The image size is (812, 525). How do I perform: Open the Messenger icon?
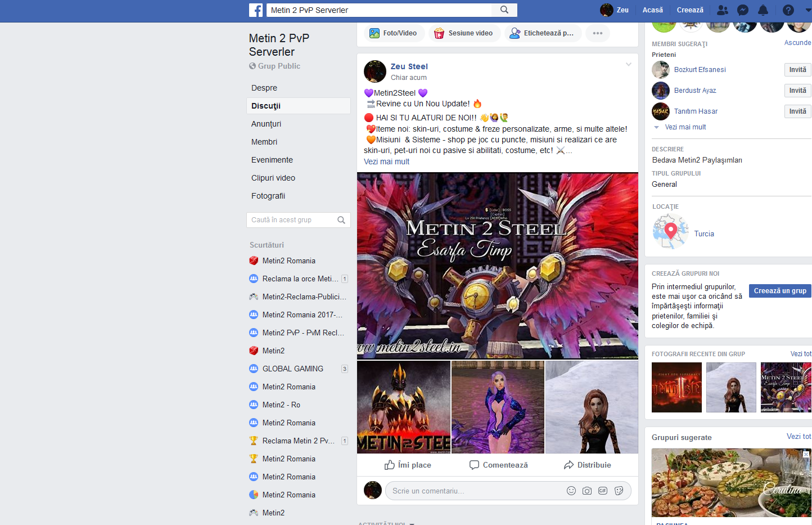click(743, 10)
